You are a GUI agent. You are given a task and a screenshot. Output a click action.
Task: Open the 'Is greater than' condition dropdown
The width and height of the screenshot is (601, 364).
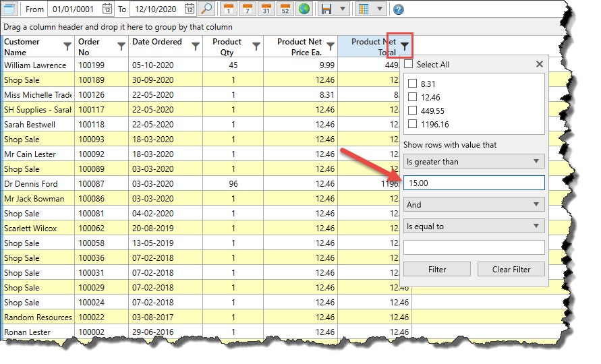(x=474, y=162)
